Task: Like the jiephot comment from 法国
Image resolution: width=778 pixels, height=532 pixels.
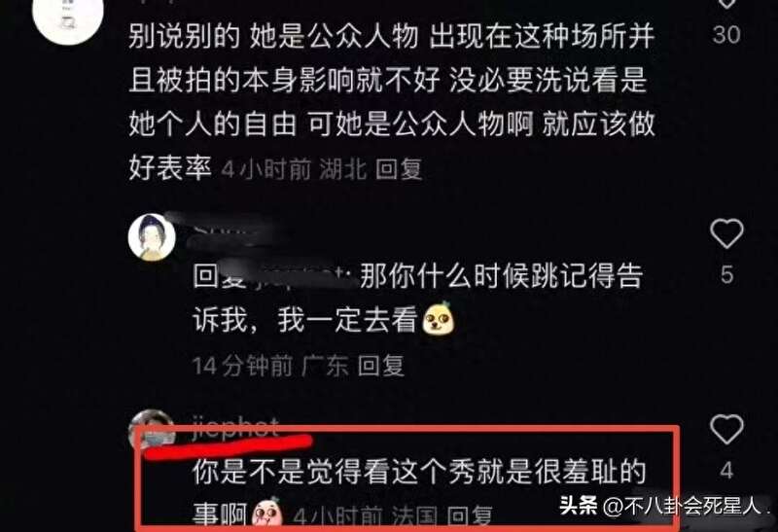Action: [726, 429]
